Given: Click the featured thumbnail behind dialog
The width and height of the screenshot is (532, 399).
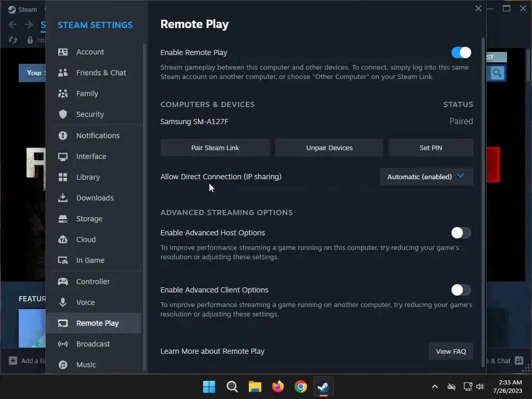Looking at the screenshot, I should click(x=32, y=328).
